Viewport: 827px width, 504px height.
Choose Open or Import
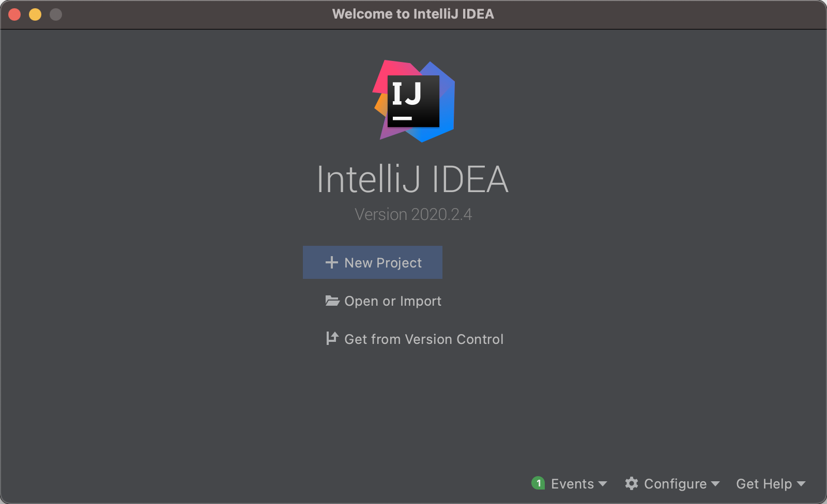pyautogui.click(x=392, y=301)
